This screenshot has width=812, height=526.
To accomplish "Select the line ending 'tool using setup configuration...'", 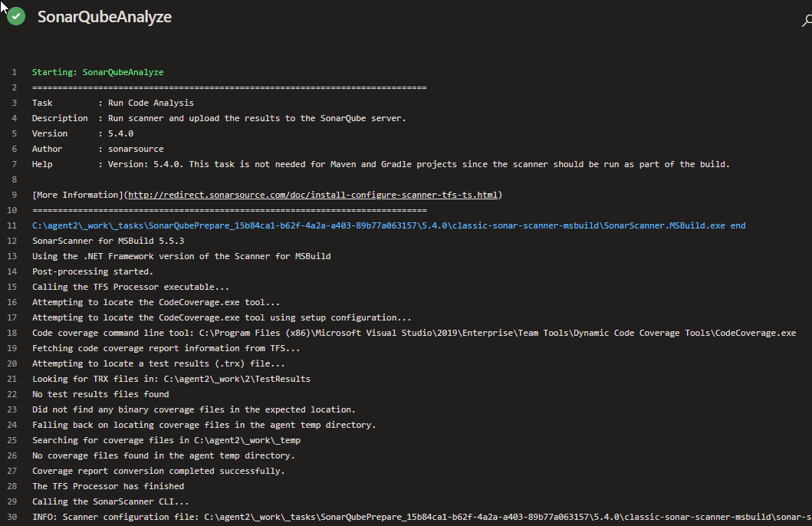I will 222,317.
